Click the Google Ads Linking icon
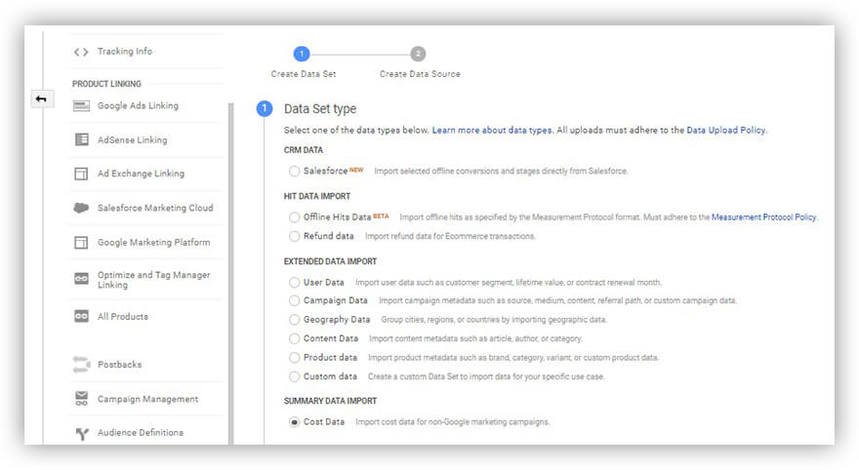The image size is (859, 470). point(81,106)
